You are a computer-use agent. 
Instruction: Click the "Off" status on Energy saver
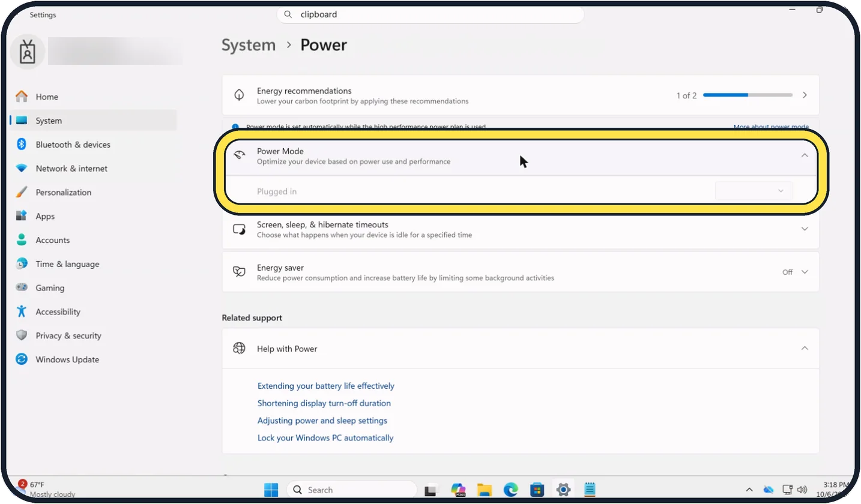point(788,272)
